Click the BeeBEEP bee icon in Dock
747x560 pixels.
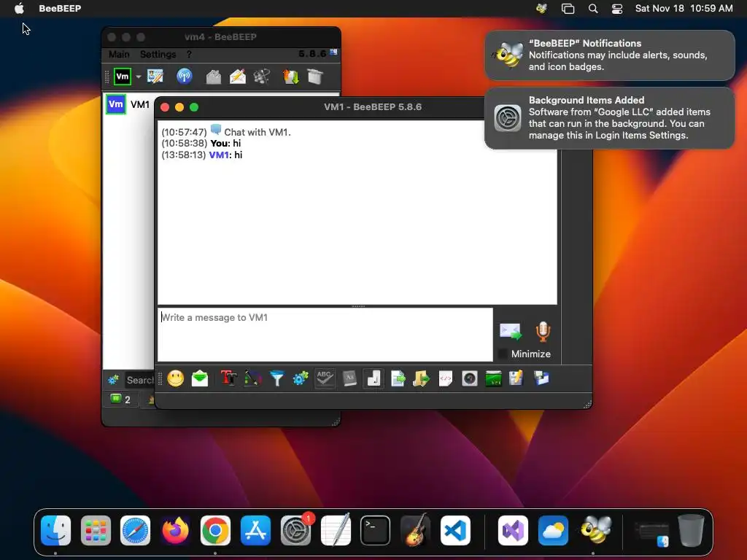595,530
